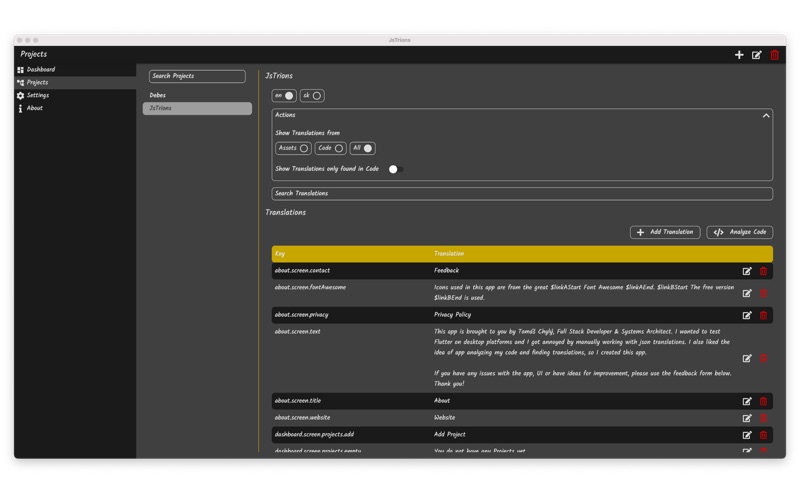Select the Debes project
Image resolution: width=800 pixels, height=500 pixels.
coord(197,95)
